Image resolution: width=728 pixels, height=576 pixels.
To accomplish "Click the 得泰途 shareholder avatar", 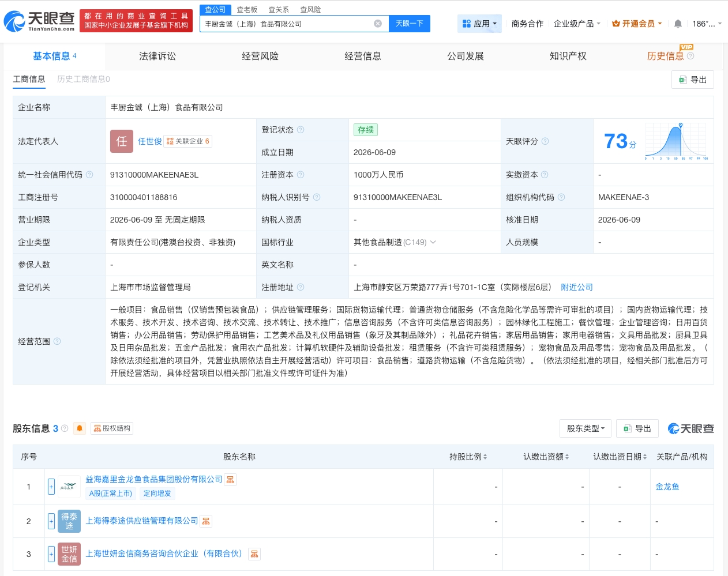I will point(69,521).
